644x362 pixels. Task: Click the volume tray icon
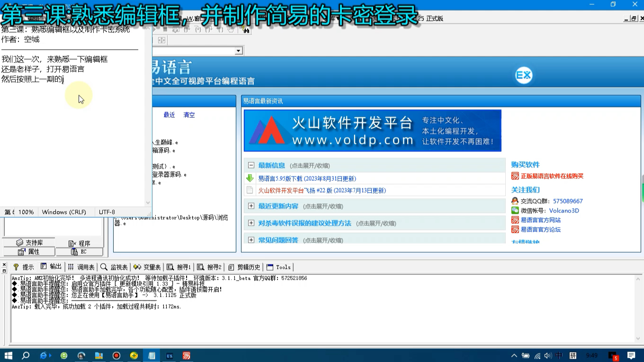click(x=548, y=355)
